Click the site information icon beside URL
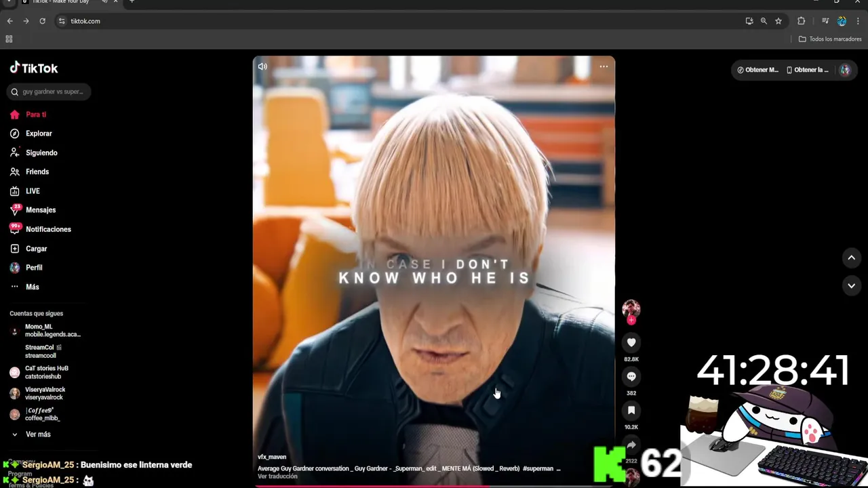The height and width of the screenshot is (488, 868). pos(62,21)
